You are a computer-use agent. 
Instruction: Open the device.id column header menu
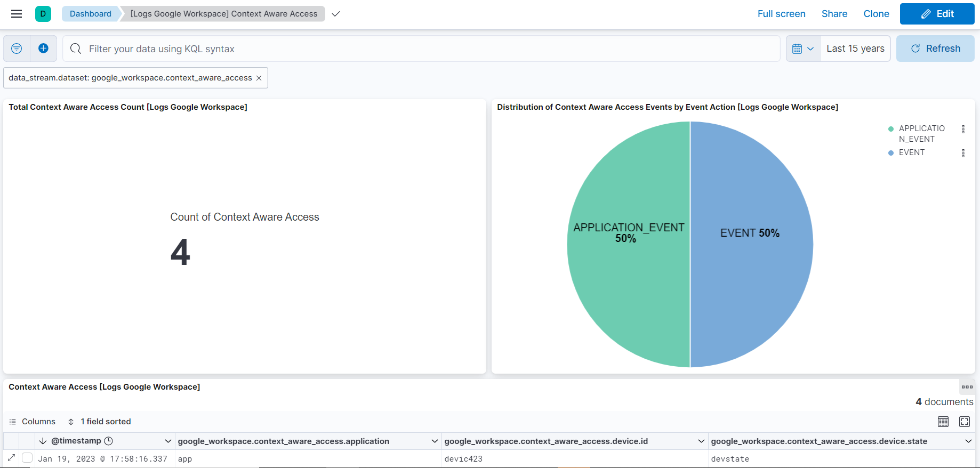pos(701,441)
